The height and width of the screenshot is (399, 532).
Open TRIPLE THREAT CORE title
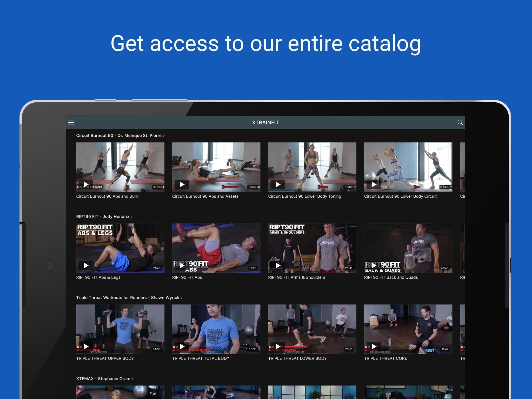pyautogui.click(x=385, y=358)
